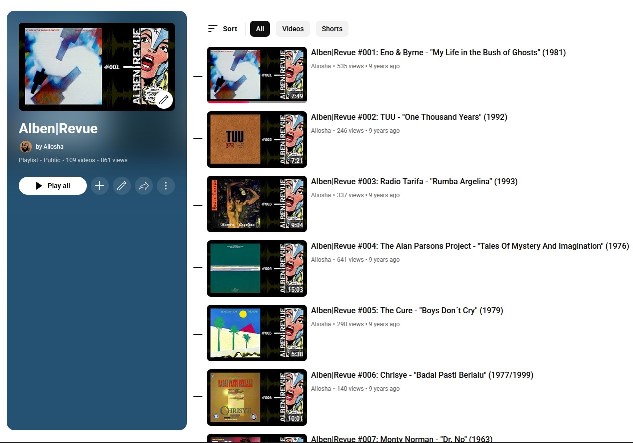Screen dimensions: 633x443
Task: Open title 'Alben|Revue #004: The Alan Parsons Project'
Action: 470,246
